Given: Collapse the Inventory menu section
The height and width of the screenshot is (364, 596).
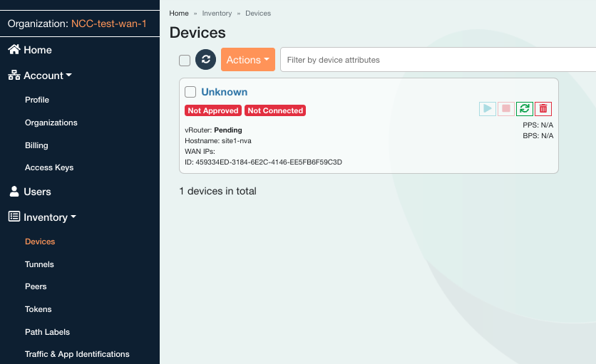Looking at the screenshot, I should [49, 217].
